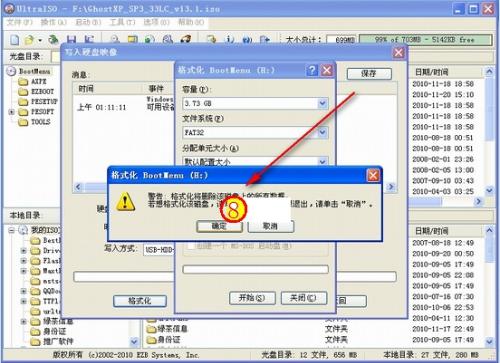Image resolution: width=500 pixels, height=363 pixels.
Task: Click the Open file folder icon
Action: pyautogui.click(x=29, y=40)
